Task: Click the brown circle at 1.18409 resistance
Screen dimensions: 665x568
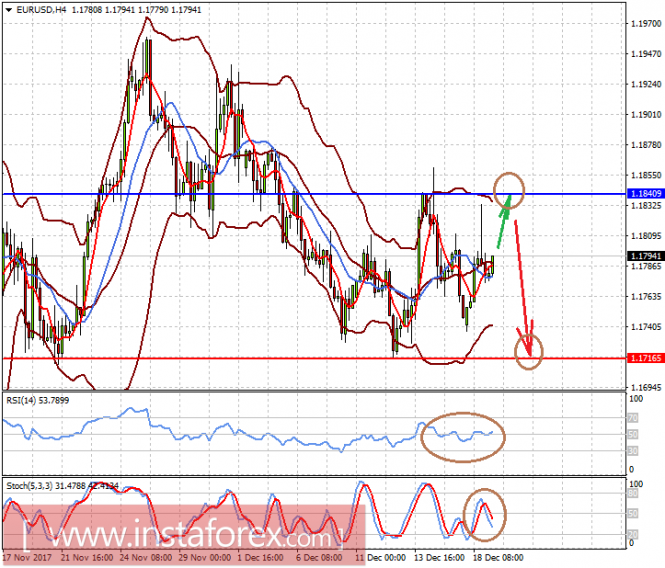Action: pos(509,183)
